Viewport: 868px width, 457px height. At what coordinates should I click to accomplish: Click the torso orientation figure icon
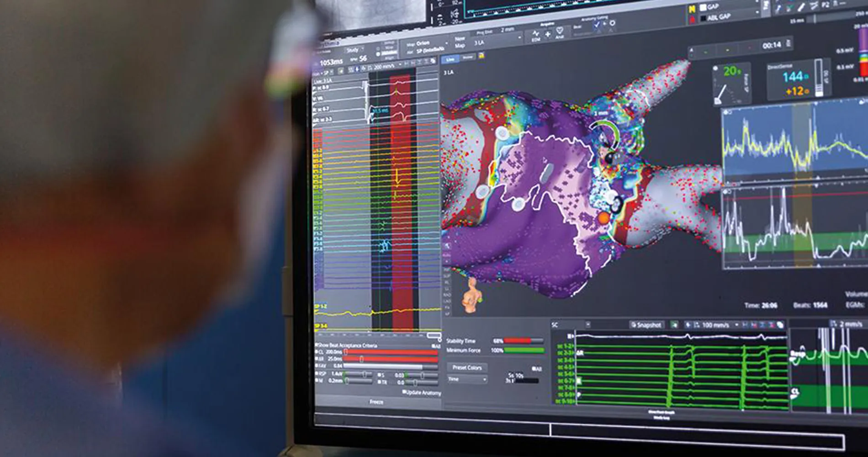click(x=471, y=295)
